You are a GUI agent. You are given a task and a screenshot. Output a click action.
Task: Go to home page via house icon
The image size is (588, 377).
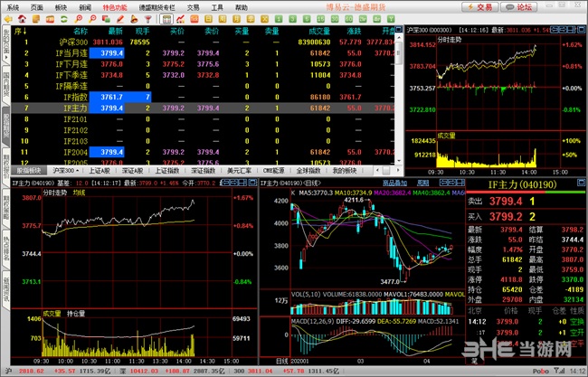tap(22, 19)
